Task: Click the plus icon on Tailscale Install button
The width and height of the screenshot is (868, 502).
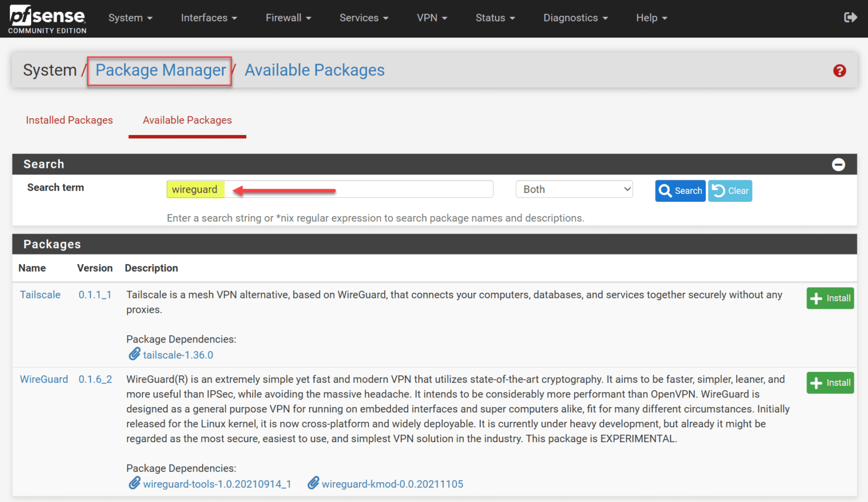Action: pyautogui.click(x=815, y=298)
